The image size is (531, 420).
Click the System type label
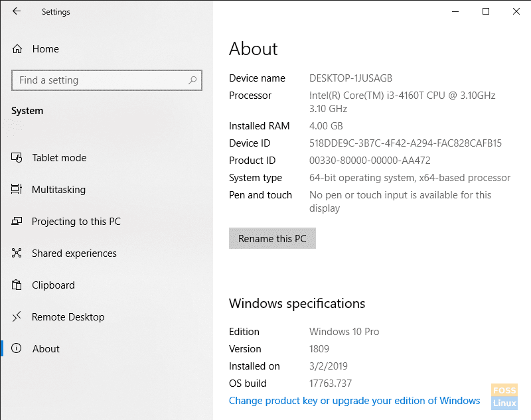click(256, 178)
